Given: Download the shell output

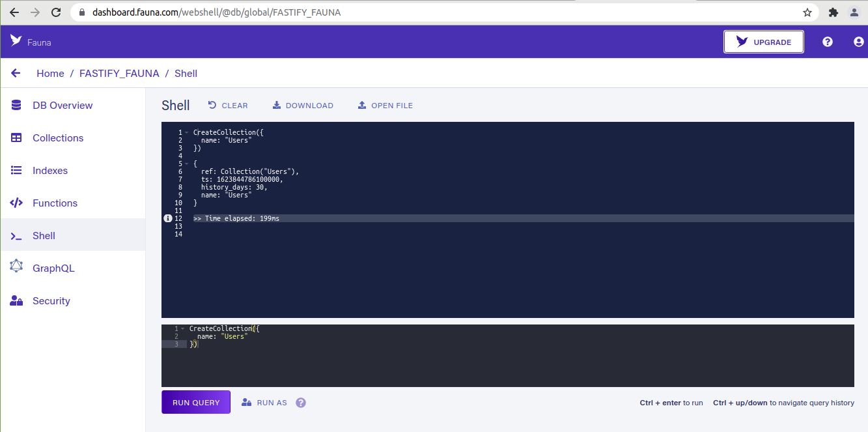Looking at the screenshot, I should click(303, 105).
